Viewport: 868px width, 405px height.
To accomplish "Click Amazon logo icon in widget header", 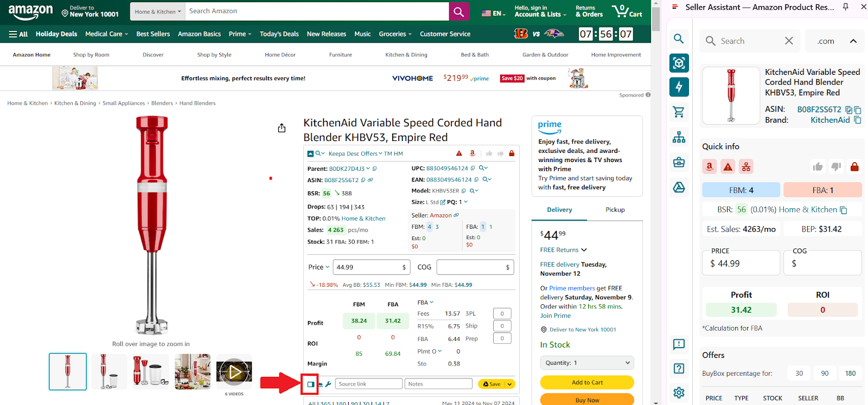I will pos(473,153).
